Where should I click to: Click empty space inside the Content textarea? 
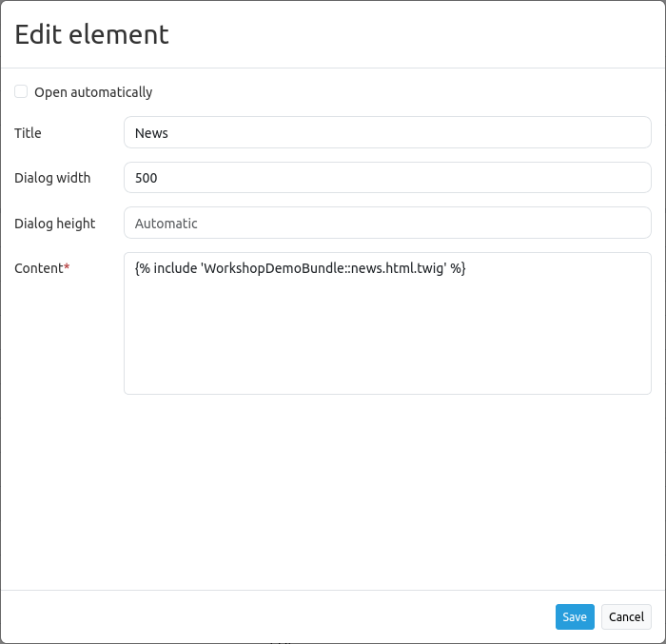click(x=387, y=342)
